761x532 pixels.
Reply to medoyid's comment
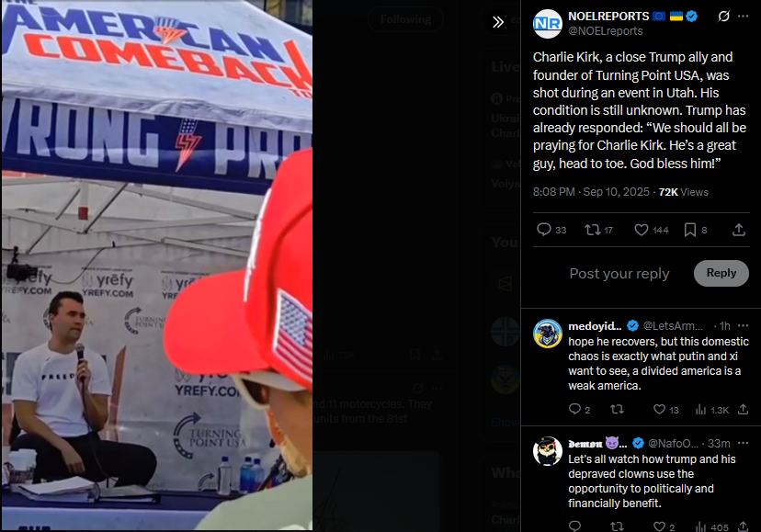coord(580,410)
